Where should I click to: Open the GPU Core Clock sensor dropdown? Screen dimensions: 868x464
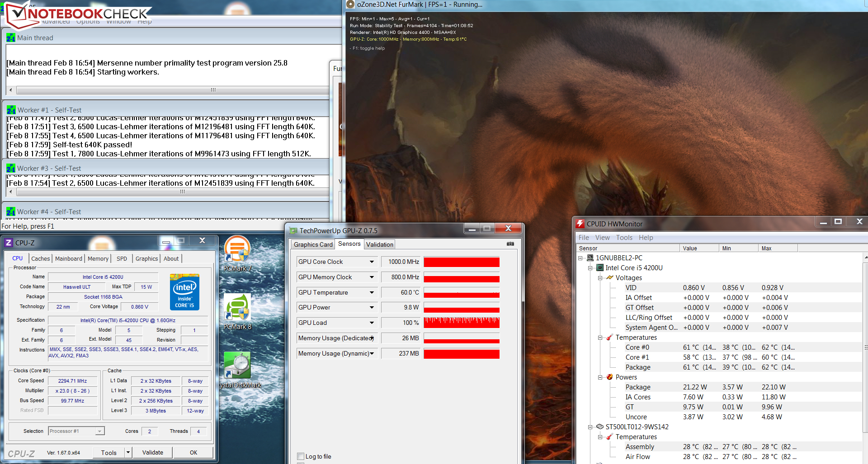click(372, 262)
